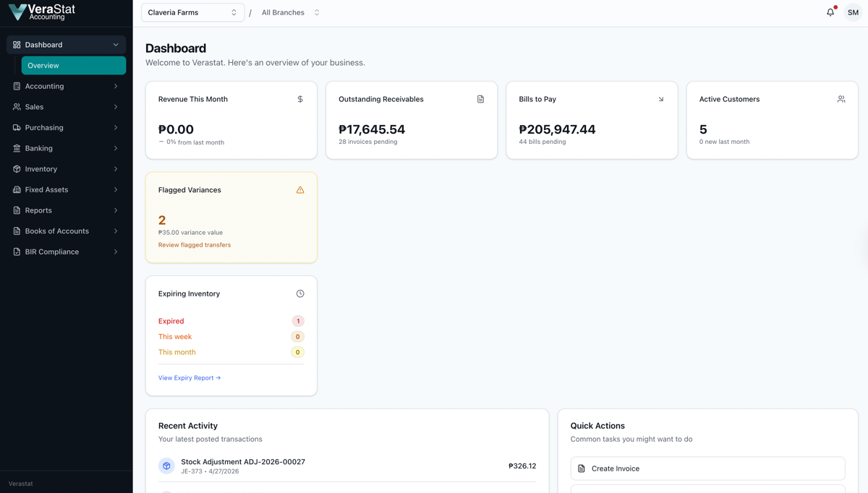
Task: Click the "28 invoices pending" text
Action: click(367, 142)
